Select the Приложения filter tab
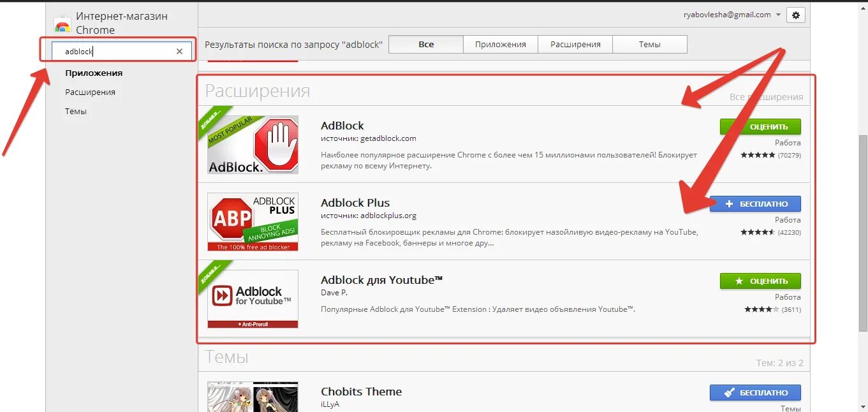 pos(501,44)
